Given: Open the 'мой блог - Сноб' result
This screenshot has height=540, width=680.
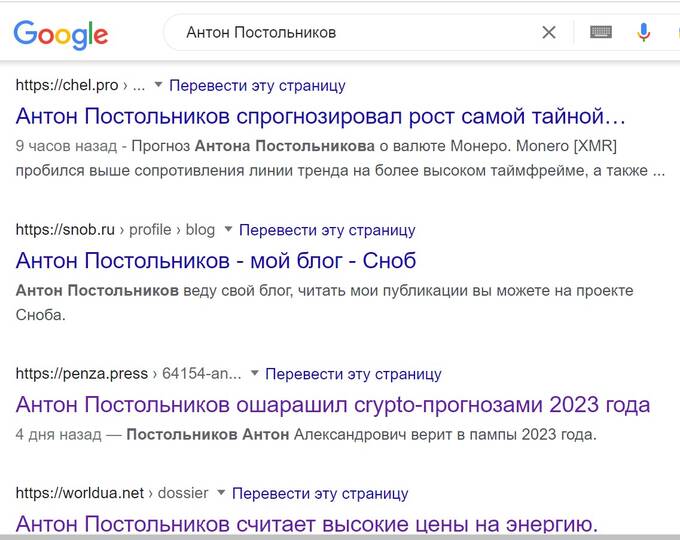Looking at the screenshot, I should coord(216,261).
